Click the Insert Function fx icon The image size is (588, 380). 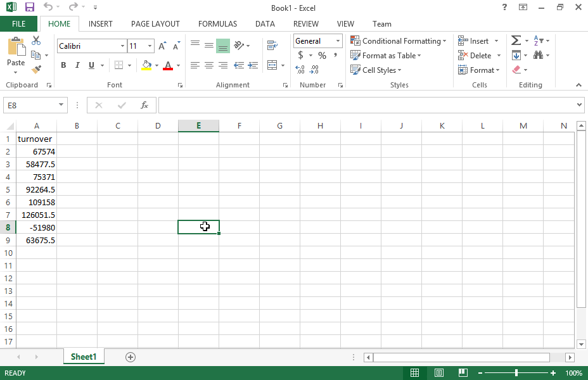pos(144,105)
